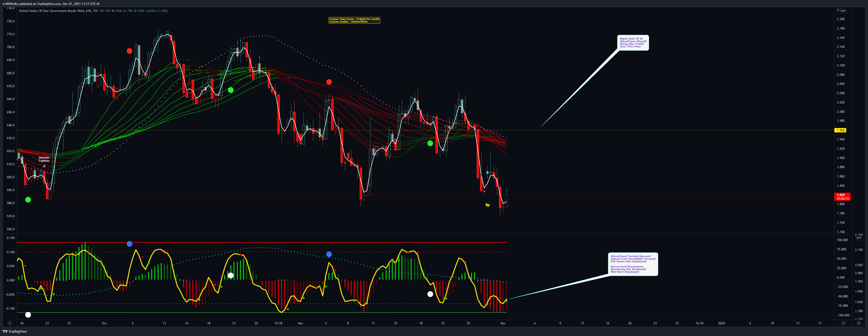The image size is (868, 336).
Task: Click the 'Nov' label on the time axis
Action: pyautogui.click(x=300, y=323)
